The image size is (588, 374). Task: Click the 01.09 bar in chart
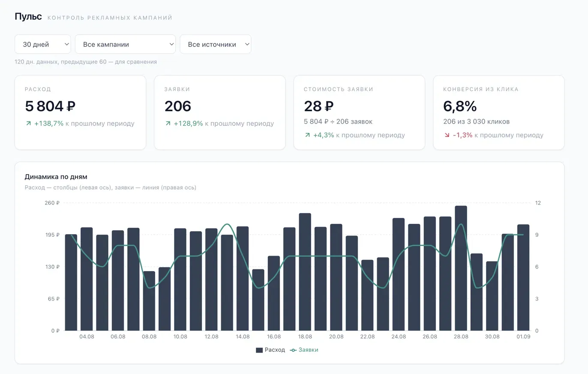click(523, 277)
